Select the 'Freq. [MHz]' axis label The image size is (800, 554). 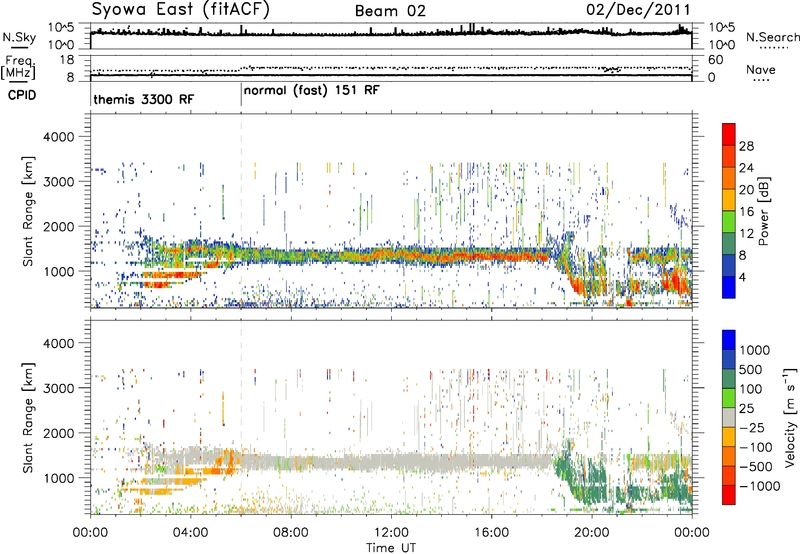18,67
